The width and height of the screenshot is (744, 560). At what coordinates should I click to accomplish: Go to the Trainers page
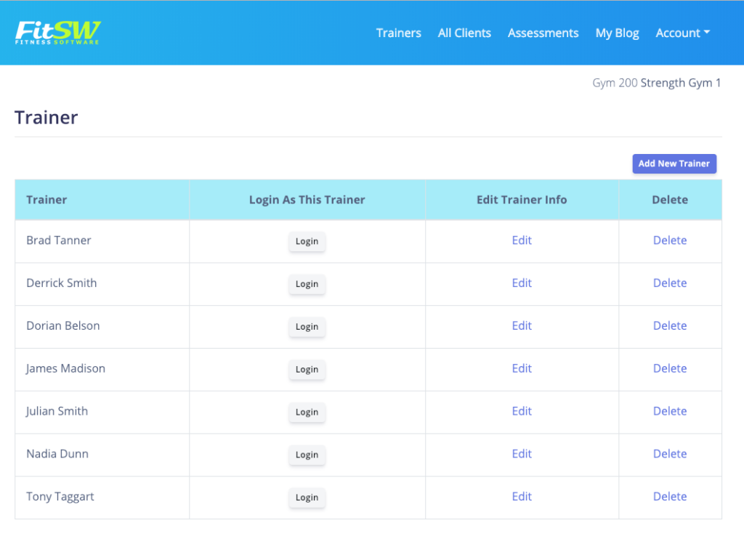point(398,33)
